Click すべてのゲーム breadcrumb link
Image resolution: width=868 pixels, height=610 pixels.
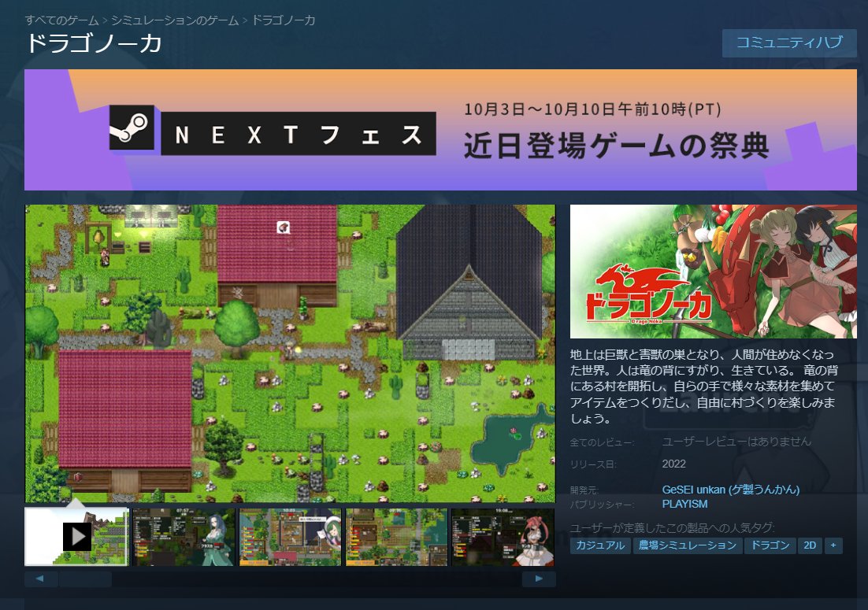[x=61, y=20]
